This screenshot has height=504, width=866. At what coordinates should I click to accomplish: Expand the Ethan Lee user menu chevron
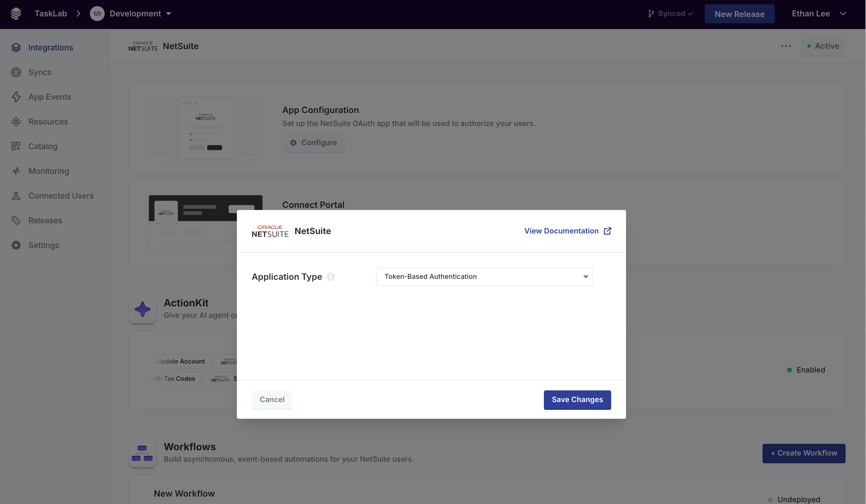843,14
